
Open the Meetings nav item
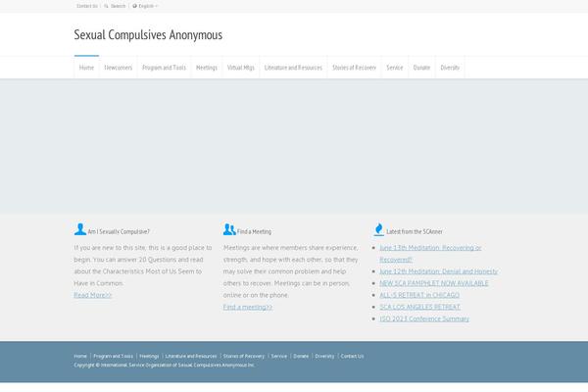[x=207, y=68]
